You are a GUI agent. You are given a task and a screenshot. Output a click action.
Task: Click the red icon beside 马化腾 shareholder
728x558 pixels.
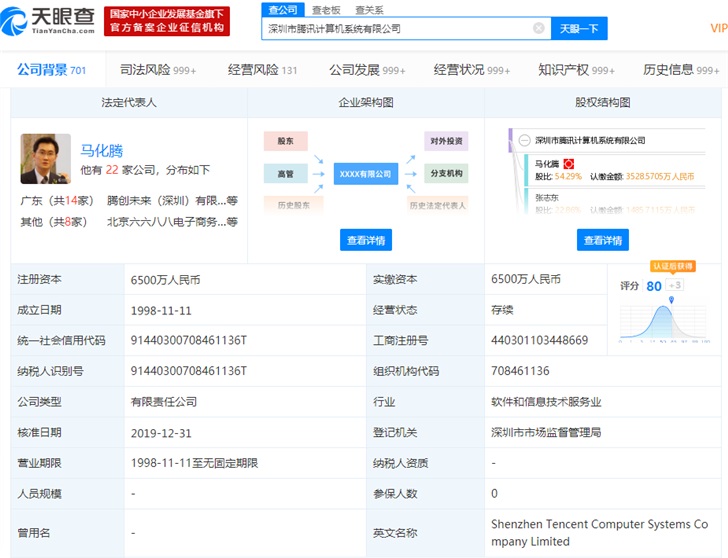point(569,164)
